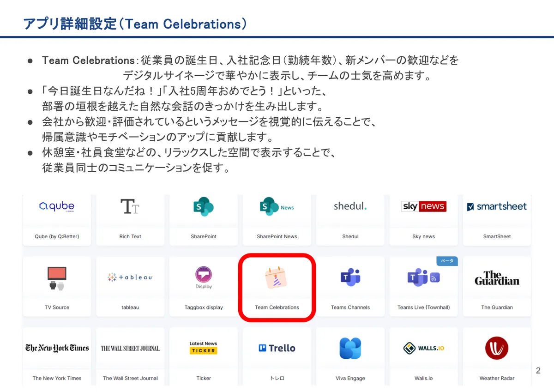Select the Team Celebrations calendar icon
Viewport: 554px width, 392px height.
(x=277, y=278)
